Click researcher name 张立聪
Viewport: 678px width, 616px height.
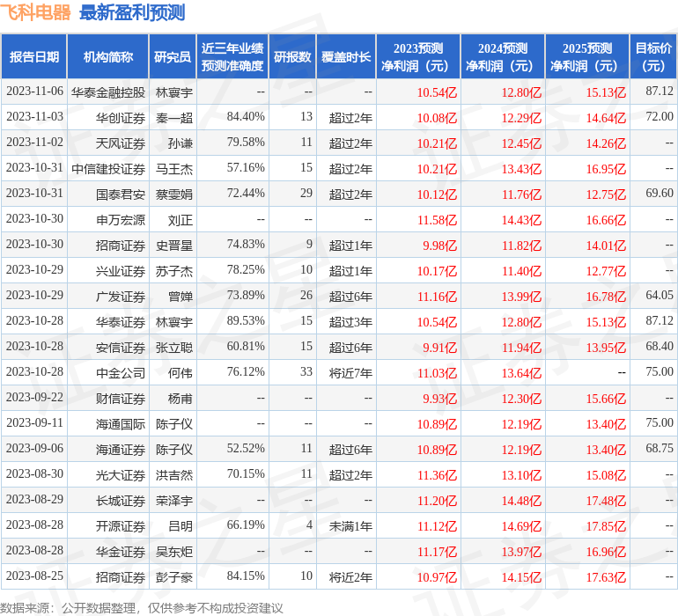click(x=174, y=347)
